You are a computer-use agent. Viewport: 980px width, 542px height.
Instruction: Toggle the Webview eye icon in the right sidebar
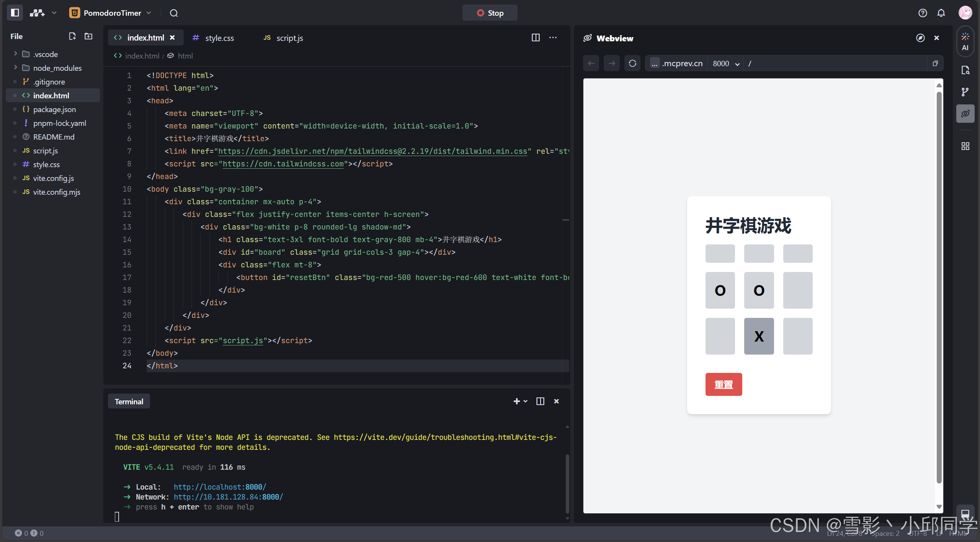coord(965,114)
